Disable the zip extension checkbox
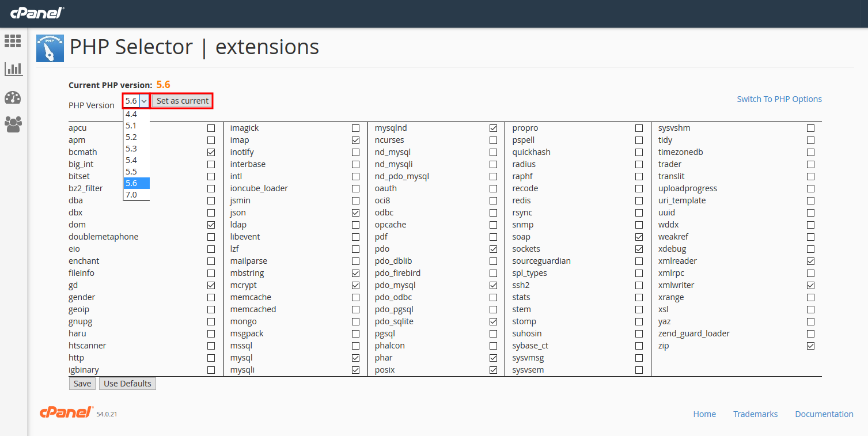 811,346
